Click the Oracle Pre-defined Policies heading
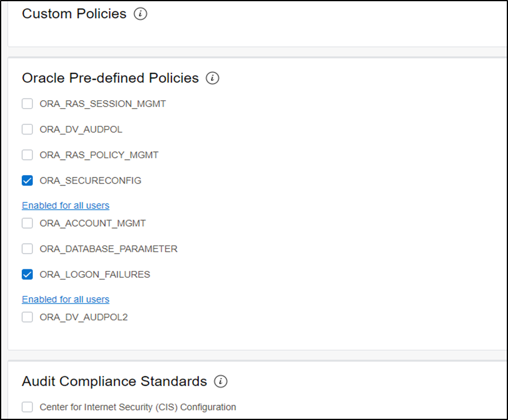Screen dimensions: 508x420 point(110,78)
